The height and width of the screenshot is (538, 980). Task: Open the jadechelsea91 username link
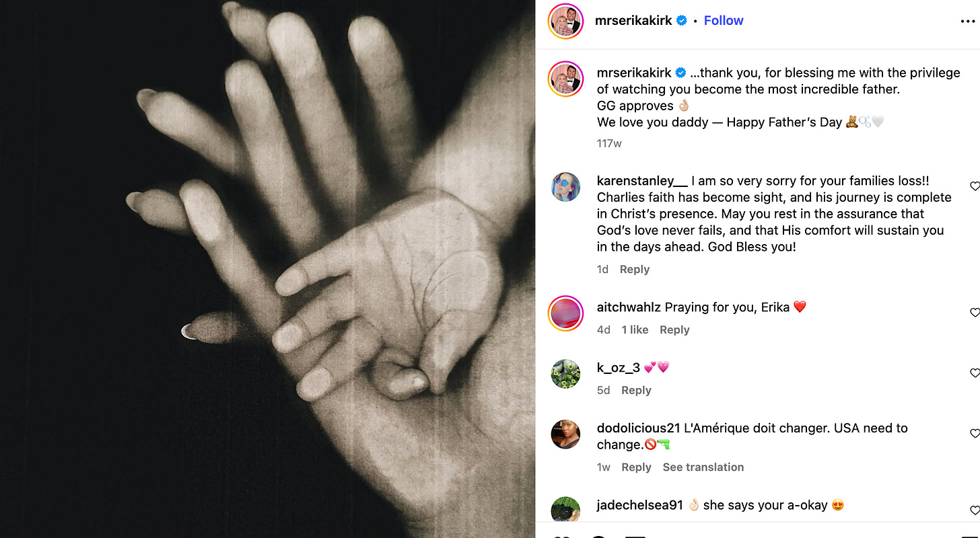tap(640, 505)
